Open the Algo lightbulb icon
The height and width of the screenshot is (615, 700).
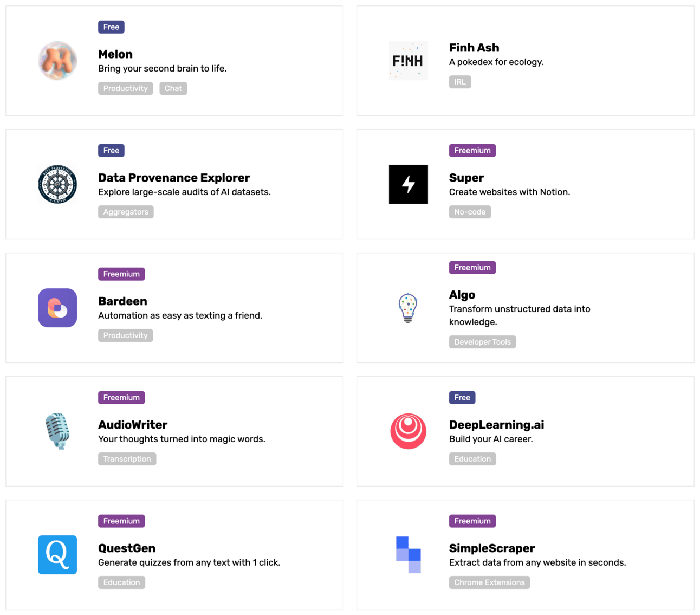coord(408,308)
